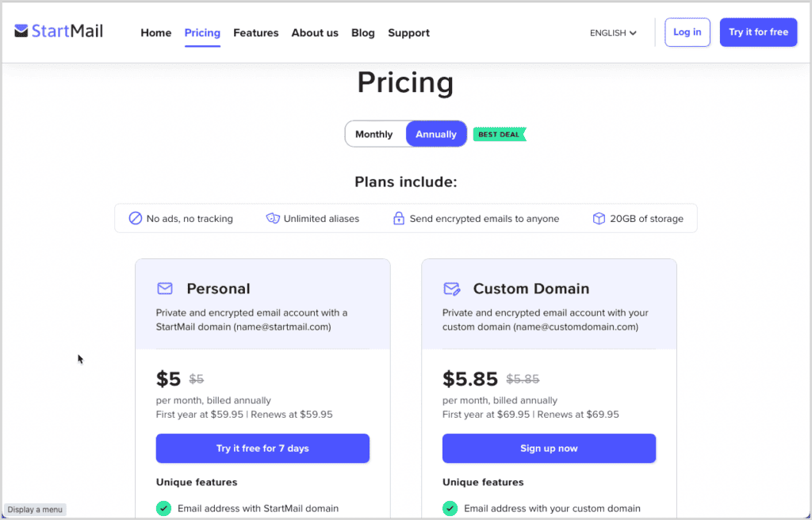Viewport: 812px width, 520px height.
Task: Click the encrypted email lock icon
Action: 399,218
